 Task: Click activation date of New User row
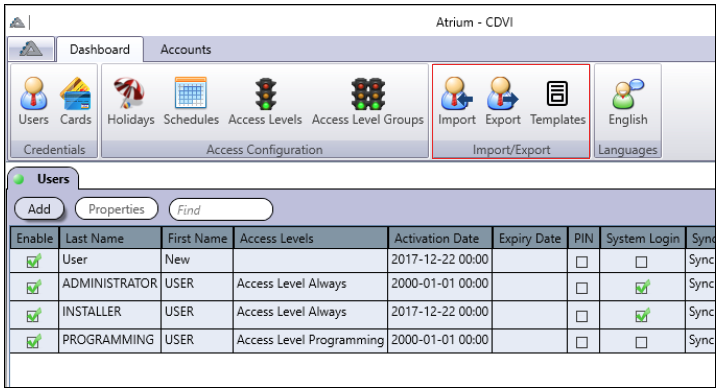point(440,260)
